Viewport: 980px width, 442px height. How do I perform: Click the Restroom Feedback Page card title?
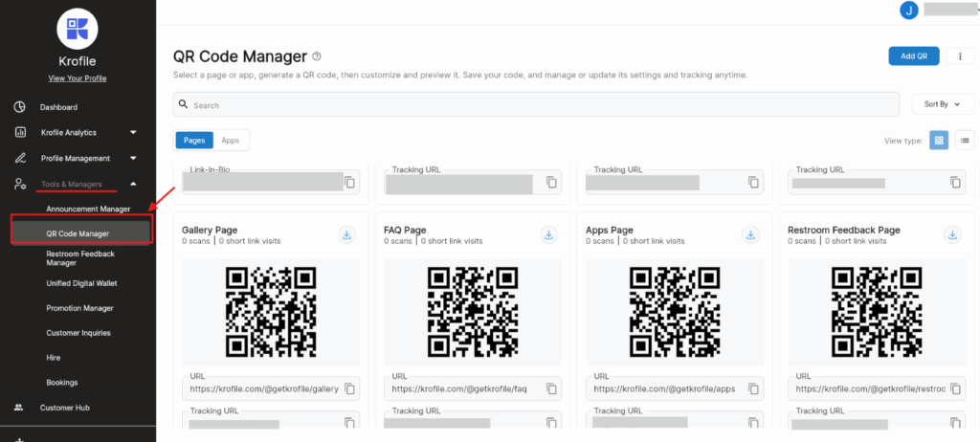pyautogui.click(x=844, y=230)
